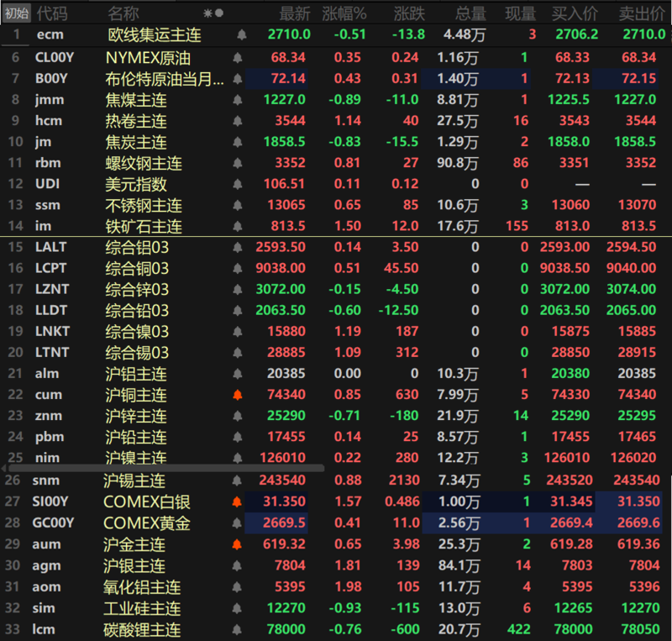
Task: Sort by 名称 column header
Action: click(x=123, y=13)
